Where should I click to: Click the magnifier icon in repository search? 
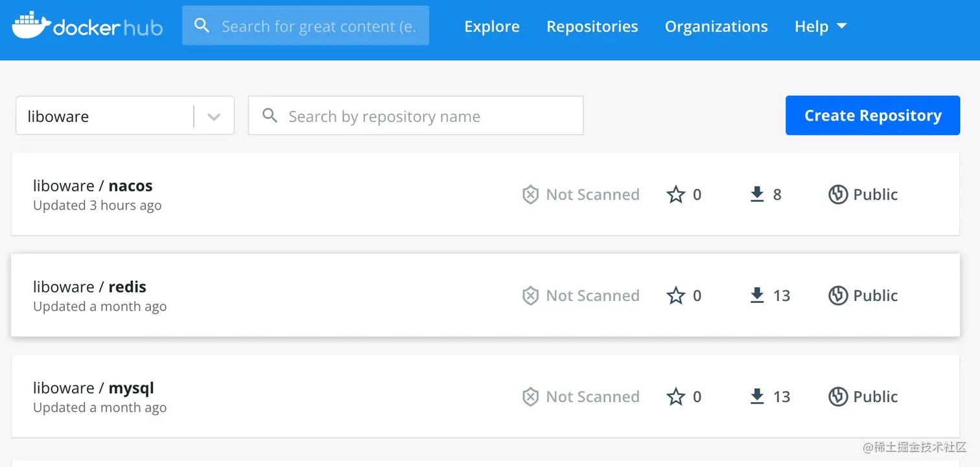tap(270, 116)
